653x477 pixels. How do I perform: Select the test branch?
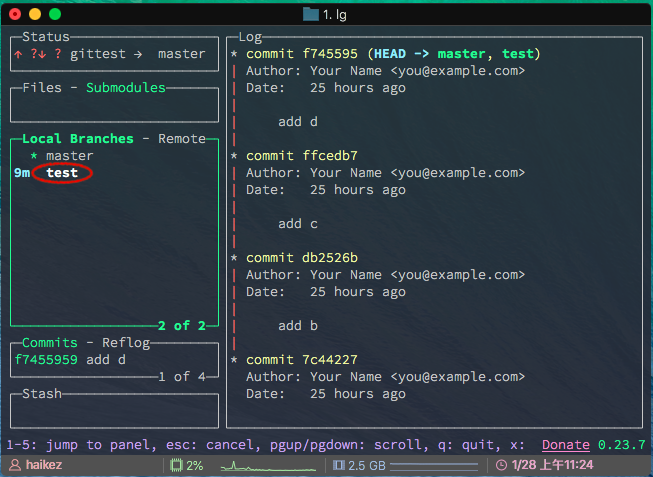[x=62, y=173]
